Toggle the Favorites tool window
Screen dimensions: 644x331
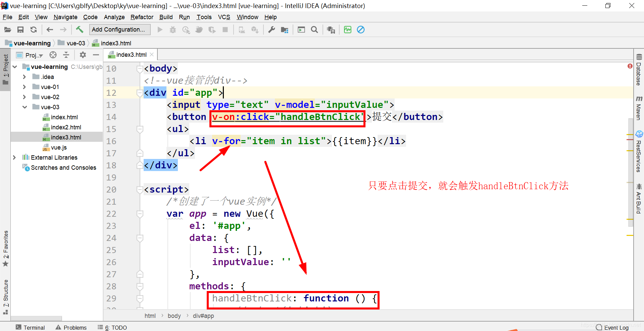tap(5, 248)
